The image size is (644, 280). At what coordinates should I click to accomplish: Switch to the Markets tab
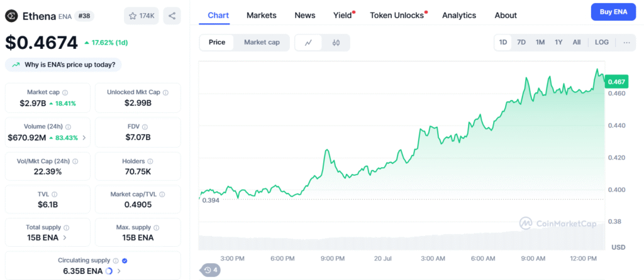(x=262, y=16)
